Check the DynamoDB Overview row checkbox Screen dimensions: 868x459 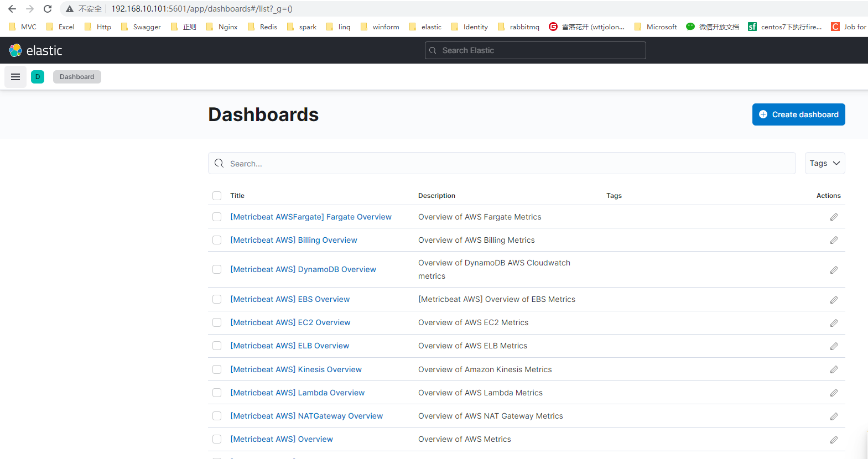(x=217, y=269)
